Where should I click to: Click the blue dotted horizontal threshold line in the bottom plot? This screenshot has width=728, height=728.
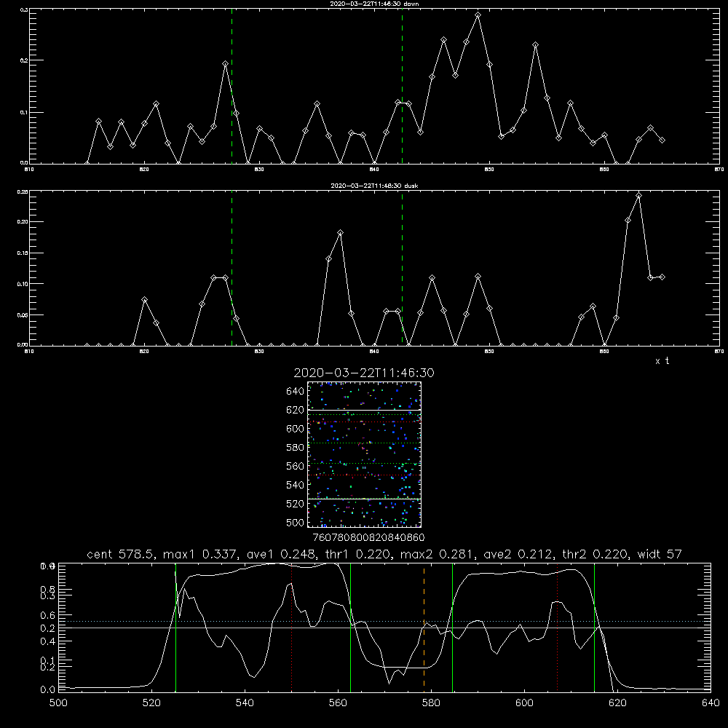[384, 621]
